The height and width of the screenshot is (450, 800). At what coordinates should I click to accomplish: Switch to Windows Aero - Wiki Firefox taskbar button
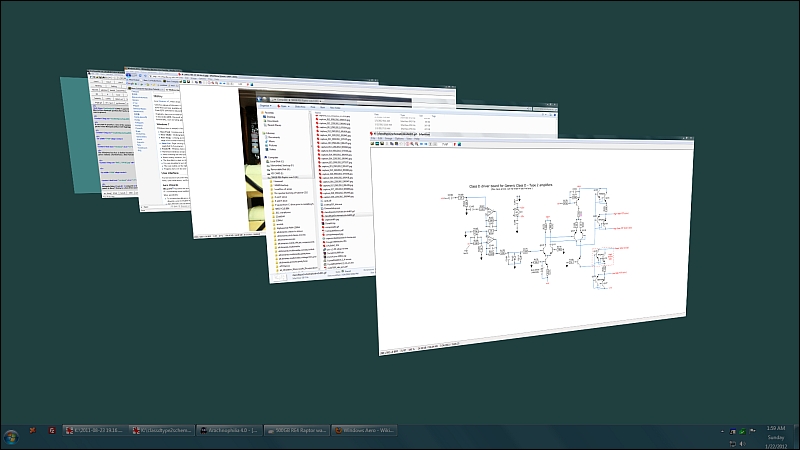[363, 431]
